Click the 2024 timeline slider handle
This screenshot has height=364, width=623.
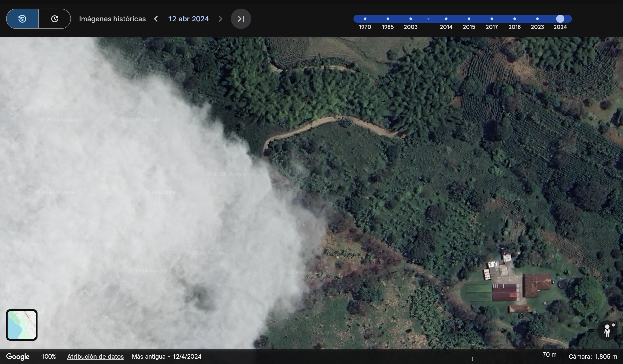(x=560, y=19)
